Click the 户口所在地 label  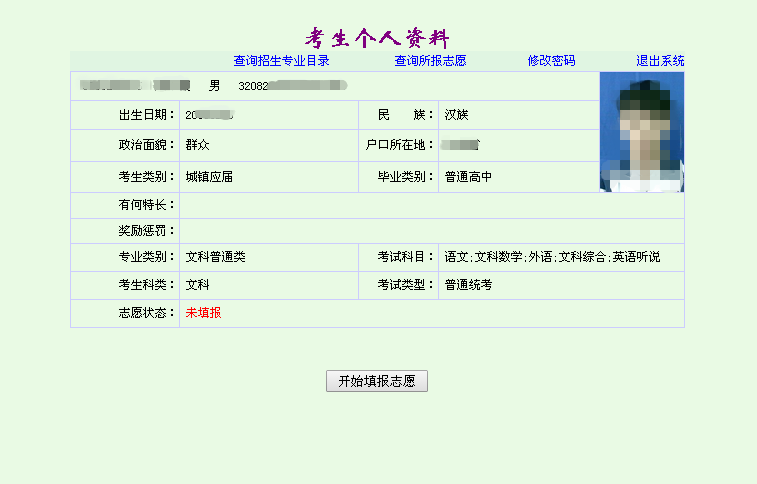pyautogui.click(x=399, y=145)
